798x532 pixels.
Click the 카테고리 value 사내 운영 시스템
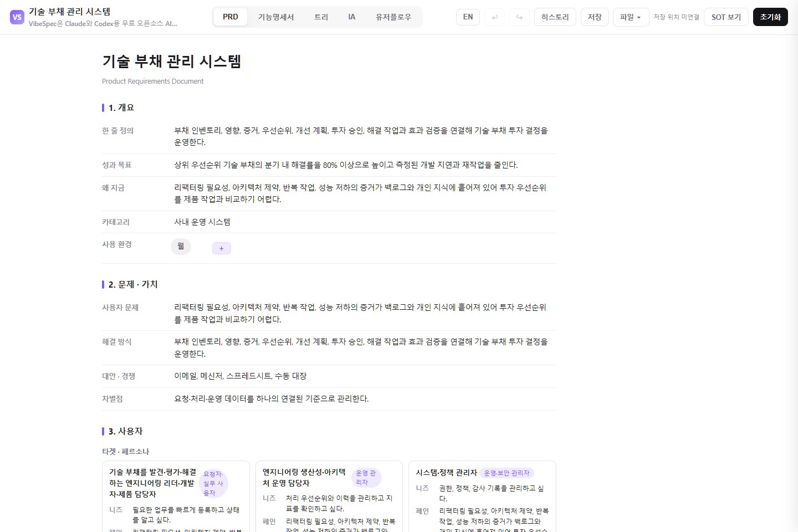pyautogui.click(x=202, y=222)
